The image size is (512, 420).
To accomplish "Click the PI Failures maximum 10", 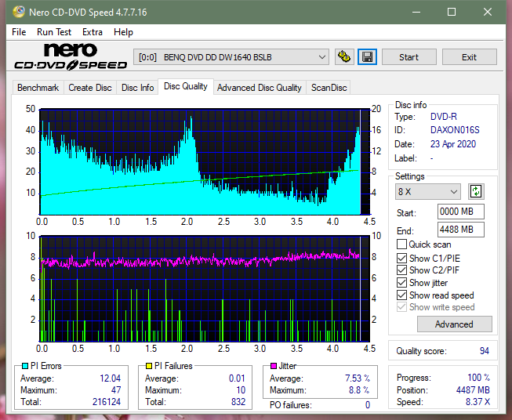I will [x=241, y=390].
